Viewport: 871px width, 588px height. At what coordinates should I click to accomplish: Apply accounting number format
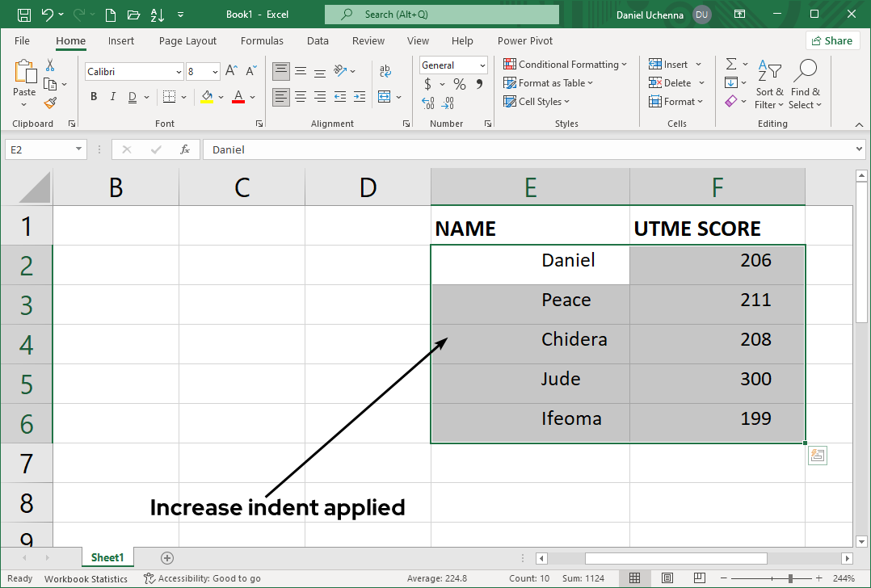[427, 83]
